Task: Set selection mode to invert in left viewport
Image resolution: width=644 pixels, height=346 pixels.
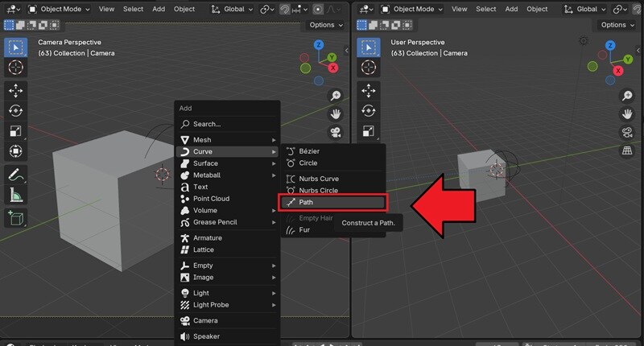Action: 43,25
